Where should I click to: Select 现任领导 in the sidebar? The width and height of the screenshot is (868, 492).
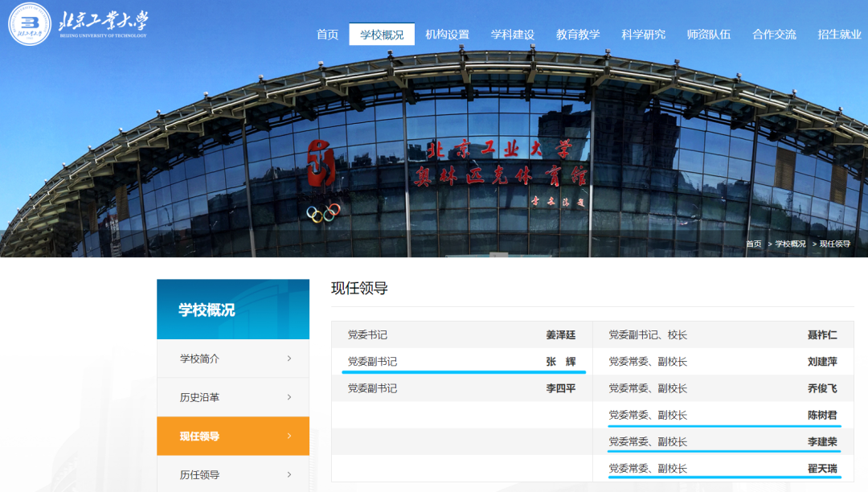[233, 436]
